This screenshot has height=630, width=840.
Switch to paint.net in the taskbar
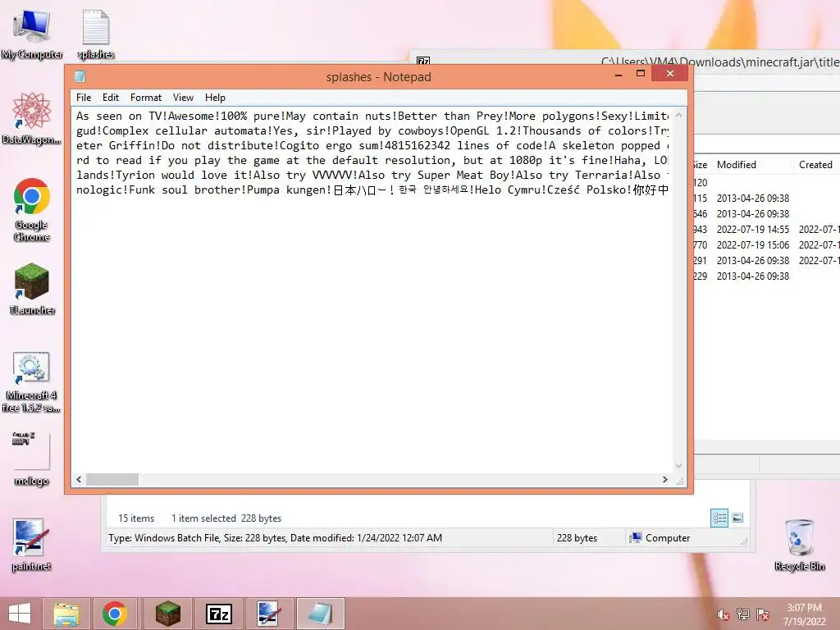(x=269, y=614)
